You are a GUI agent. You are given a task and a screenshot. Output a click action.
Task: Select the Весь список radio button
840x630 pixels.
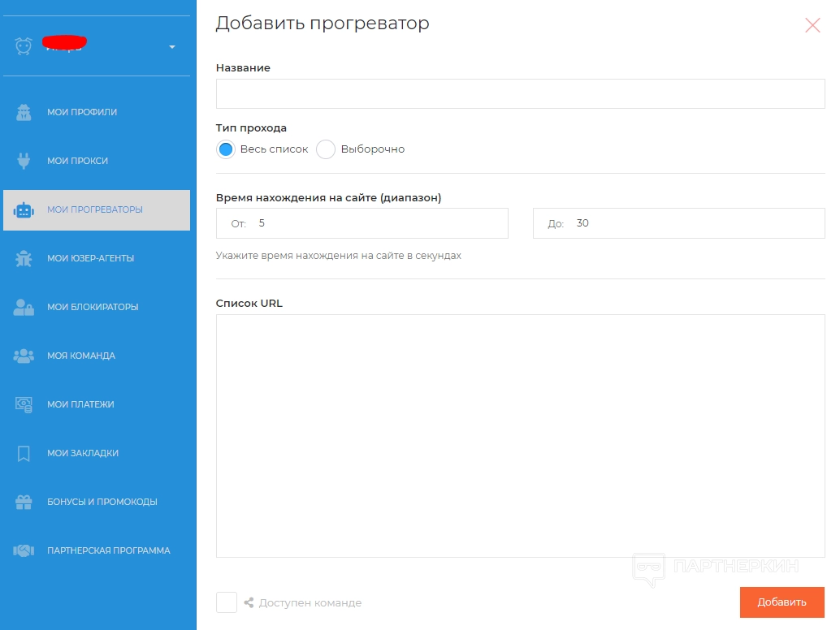pos(226,149)
